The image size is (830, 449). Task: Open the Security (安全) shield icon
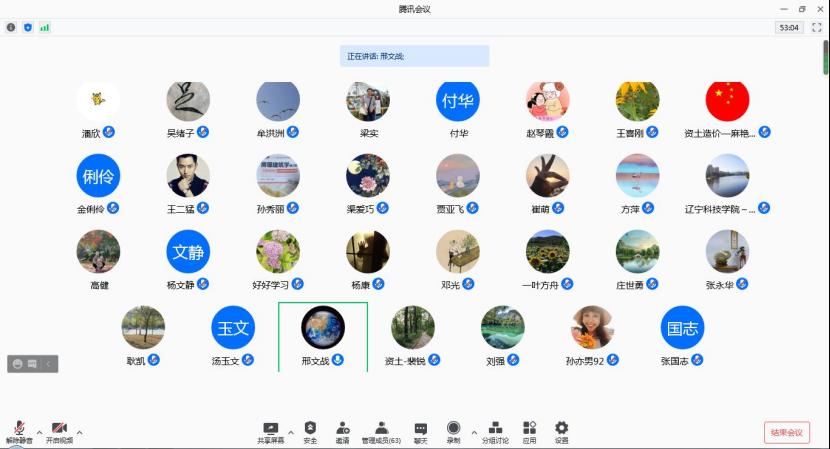[x=310, y=429]
